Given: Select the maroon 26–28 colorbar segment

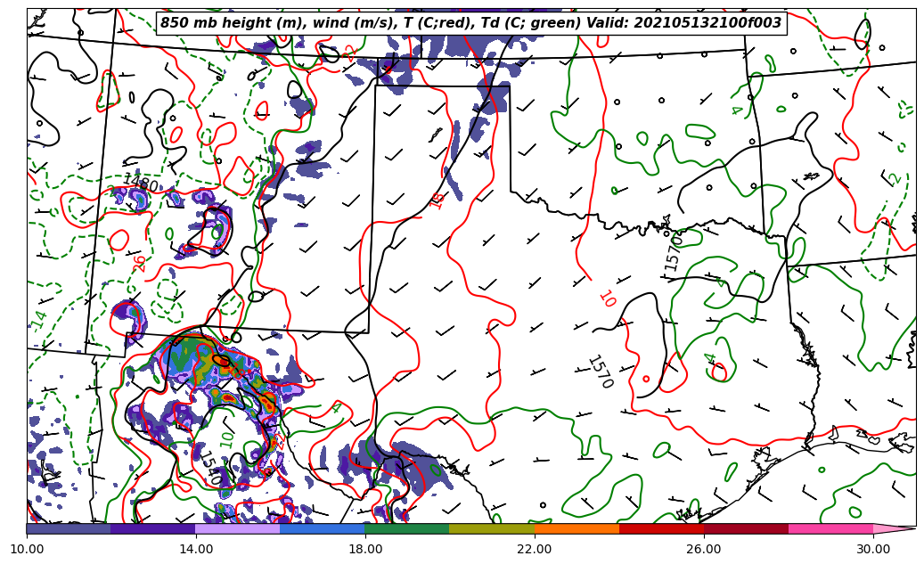Looking at the screenshot, I should pyautogui.click(x=746, y=528).
